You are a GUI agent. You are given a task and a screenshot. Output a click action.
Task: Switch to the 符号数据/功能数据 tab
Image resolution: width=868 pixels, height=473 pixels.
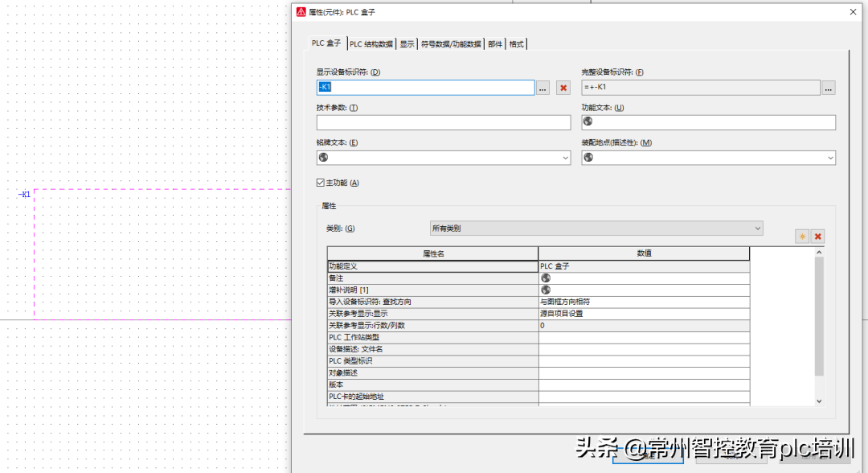(x=451, y=44)
